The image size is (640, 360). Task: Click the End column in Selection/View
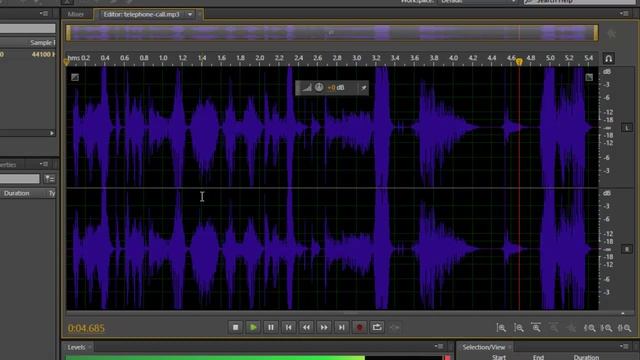pyautogui.click(x=538, y=358)
